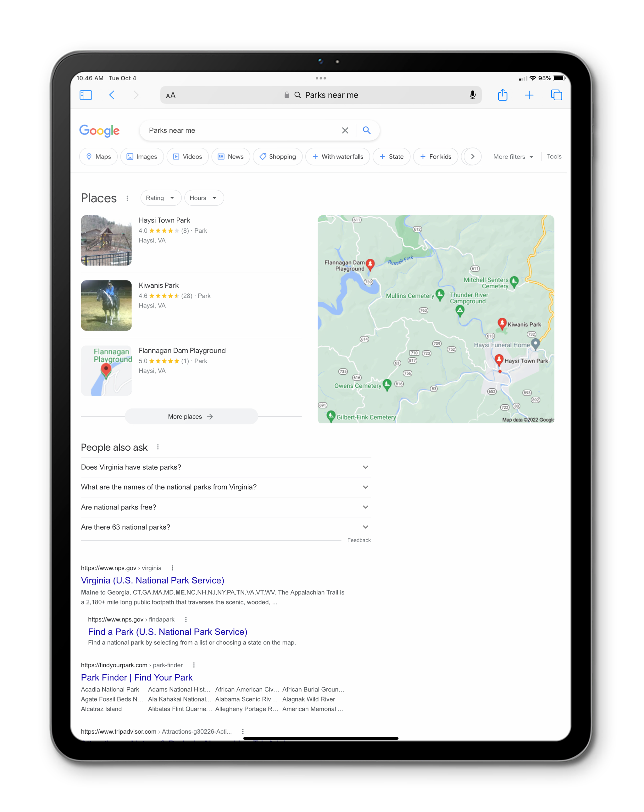Switch to the News results tab

231,157
